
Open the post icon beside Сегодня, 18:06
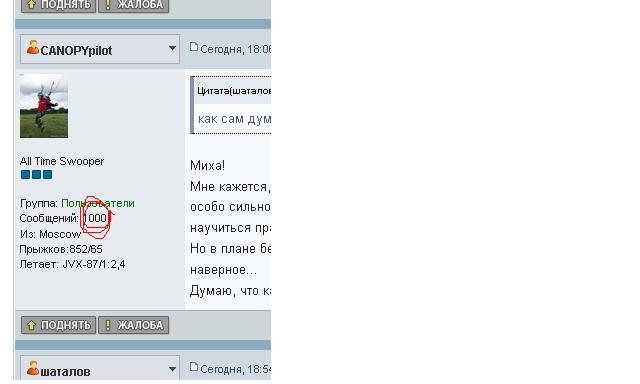tap(194, 47)
